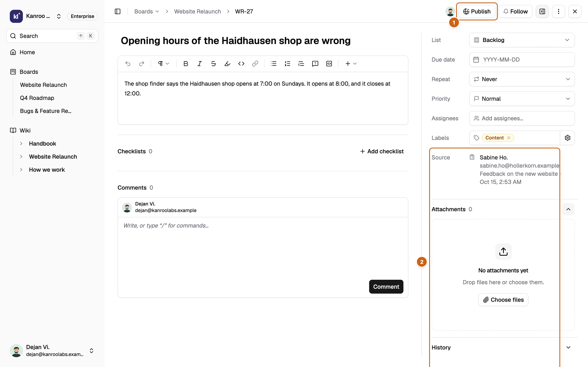Collapse the Attachments section
This screenshot has height=367, width=588.
[x=568, y=209]
